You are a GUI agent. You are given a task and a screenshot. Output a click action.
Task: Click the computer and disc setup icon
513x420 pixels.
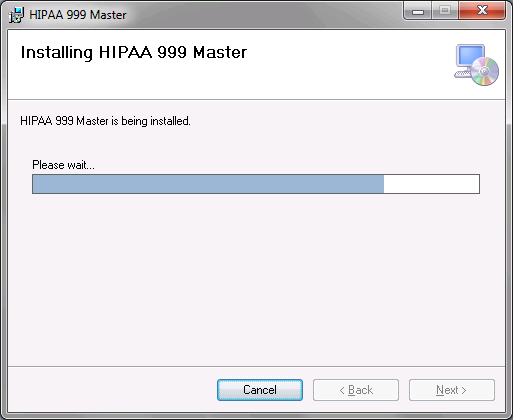coord(476,65)
